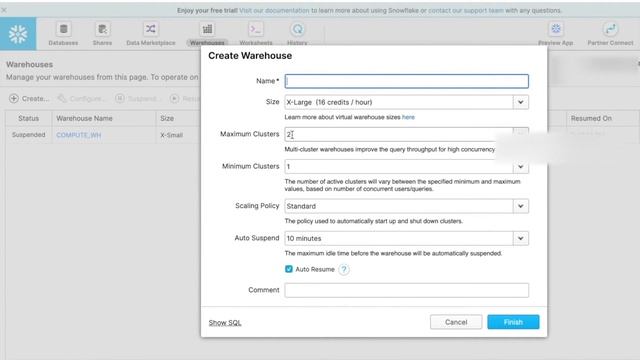Screen dimensions: 640x360
Task: Expand the Minimum Clusters dropdown
Action: pyautogui.click(x=520, y=167)
